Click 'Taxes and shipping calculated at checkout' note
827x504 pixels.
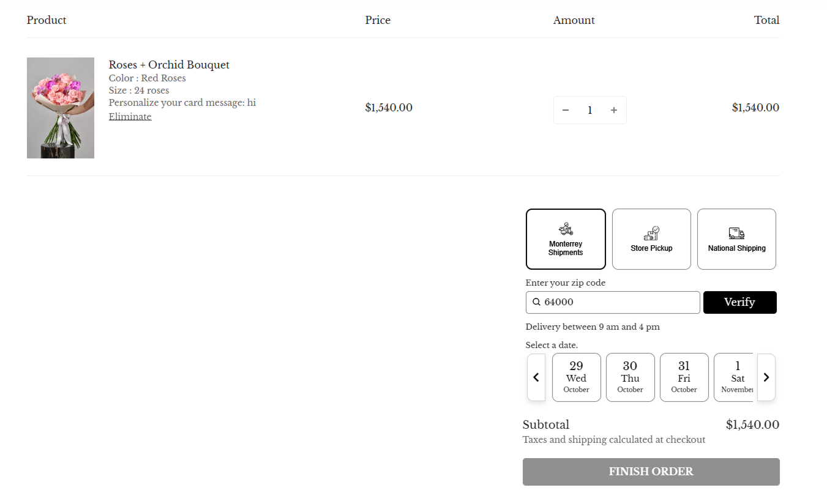pyautogui.click(x=614, y=440)
